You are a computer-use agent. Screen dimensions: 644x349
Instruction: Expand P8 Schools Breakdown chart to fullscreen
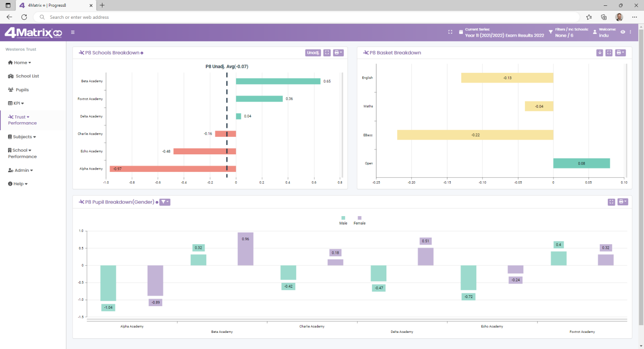click(x=327, y=53)
